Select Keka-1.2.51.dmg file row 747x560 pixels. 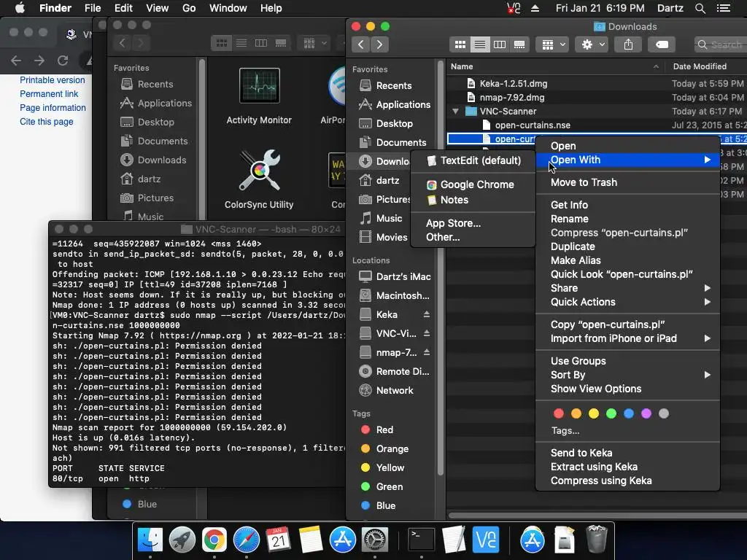point(597,83)
